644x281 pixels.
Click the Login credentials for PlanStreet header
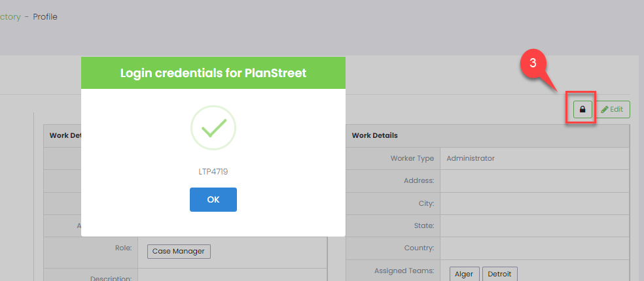[213, 73]
